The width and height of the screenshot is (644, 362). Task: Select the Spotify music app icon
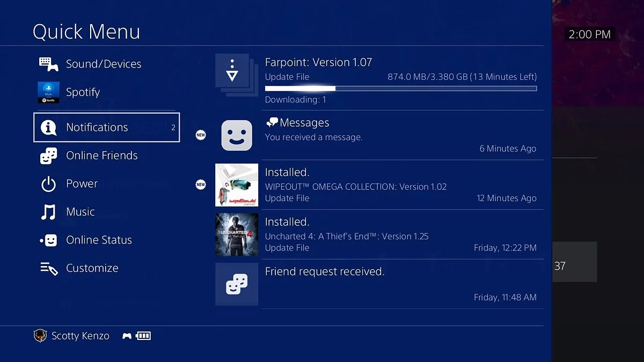click(x=48, y=92)
